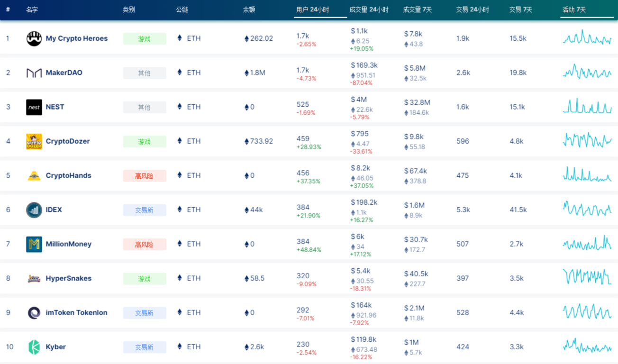Click the 其他 tag in the MakerDAO row
Screen dimensions: 618x364
(145, 73)
